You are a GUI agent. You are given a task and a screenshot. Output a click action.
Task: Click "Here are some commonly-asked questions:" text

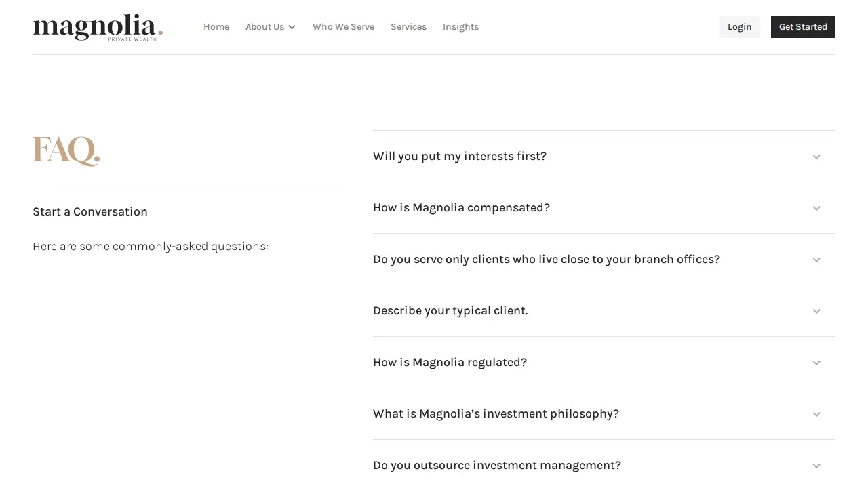[x=151, y=247]
